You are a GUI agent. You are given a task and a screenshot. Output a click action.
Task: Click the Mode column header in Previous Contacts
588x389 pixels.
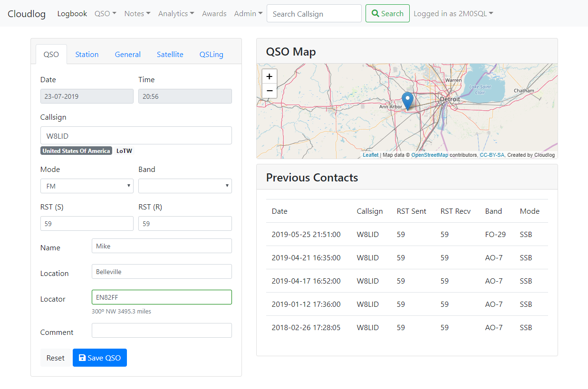click(x=530, y=211)
